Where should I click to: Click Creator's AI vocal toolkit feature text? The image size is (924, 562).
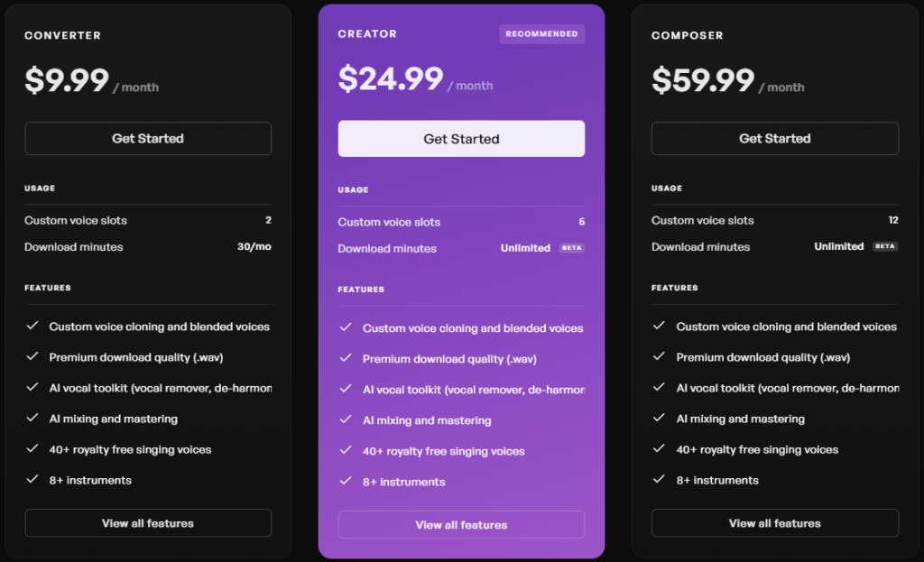(474, 390)
